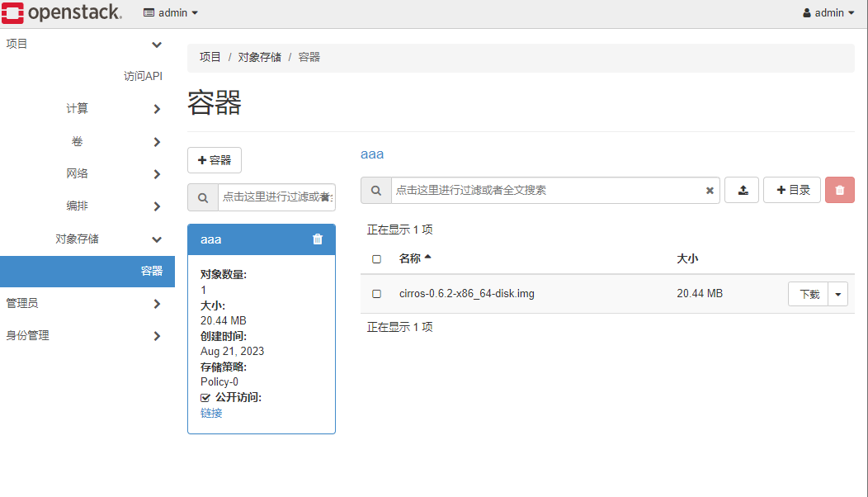Click the + 容器 create button
The width and height of the screenshot is (868, 497).
click(x=215, y=160)
